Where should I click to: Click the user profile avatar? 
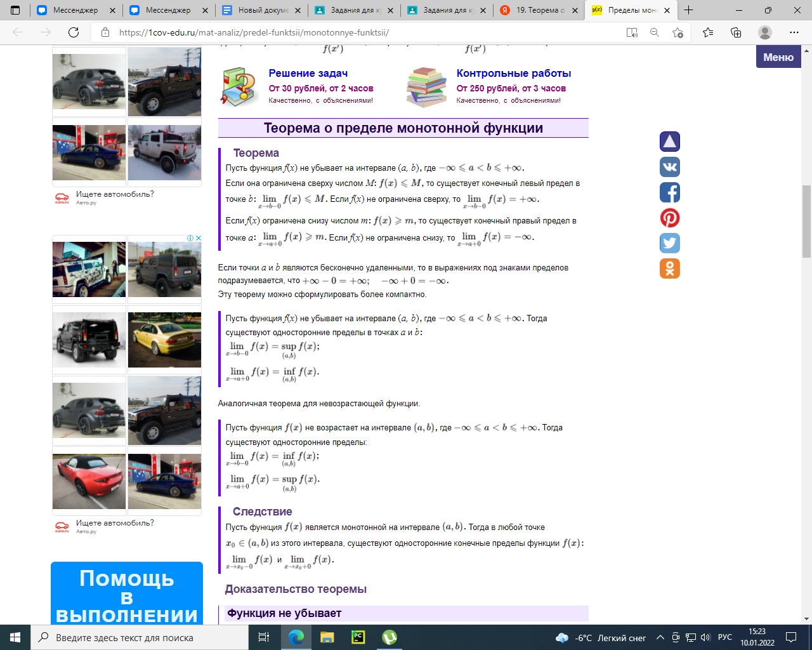click(765, 32)
